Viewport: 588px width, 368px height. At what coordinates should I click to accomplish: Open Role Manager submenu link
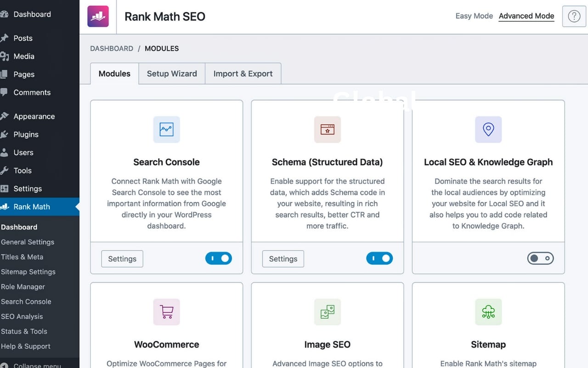(x=23, y=287)
